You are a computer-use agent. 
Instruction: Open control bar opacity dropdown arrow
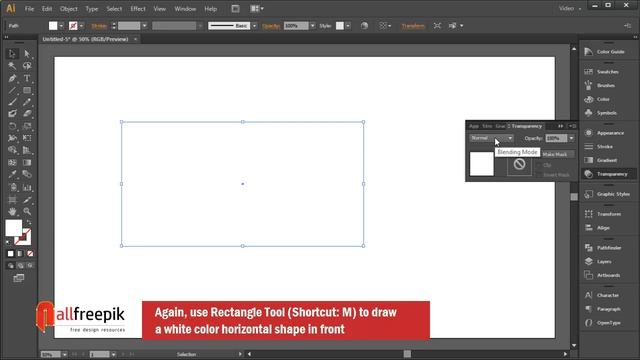coord(313,26)
